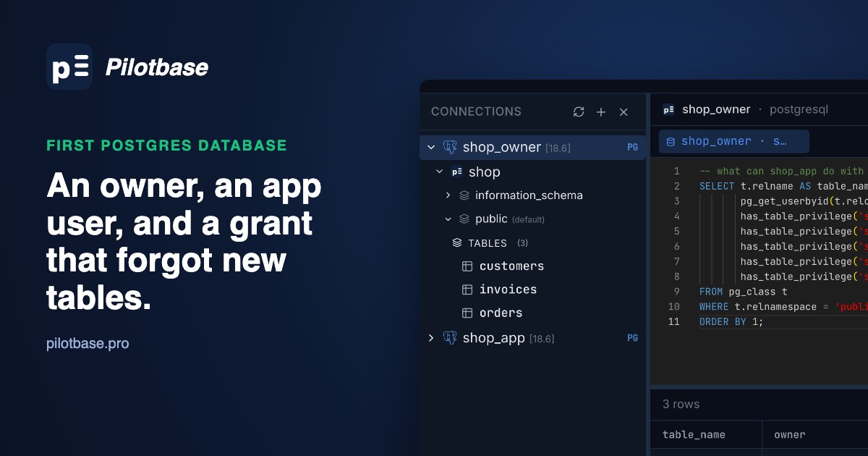Click the 'ORDER BY 1;' line
Image resolution: width=868 pixels, height=456 pixels.
tap(731, 322)
